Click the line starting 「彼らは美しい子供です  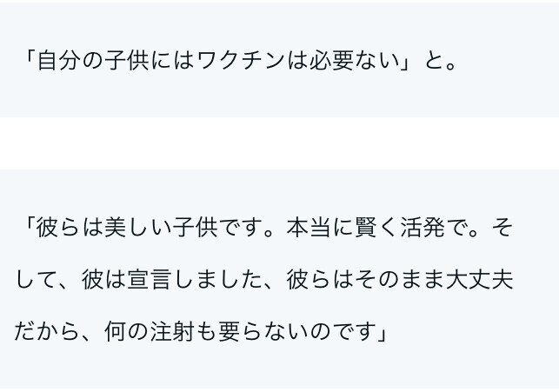point(268,228)
